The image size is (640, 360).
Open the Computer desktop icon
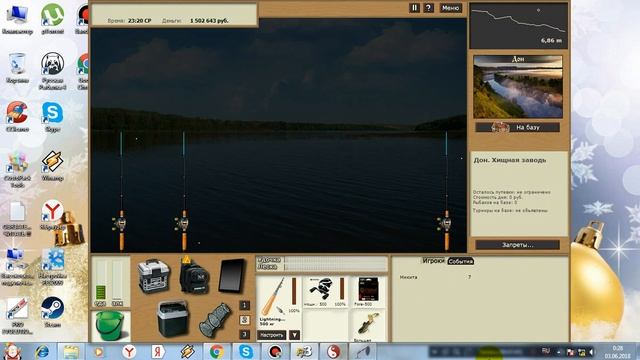[x=17, y=18]
